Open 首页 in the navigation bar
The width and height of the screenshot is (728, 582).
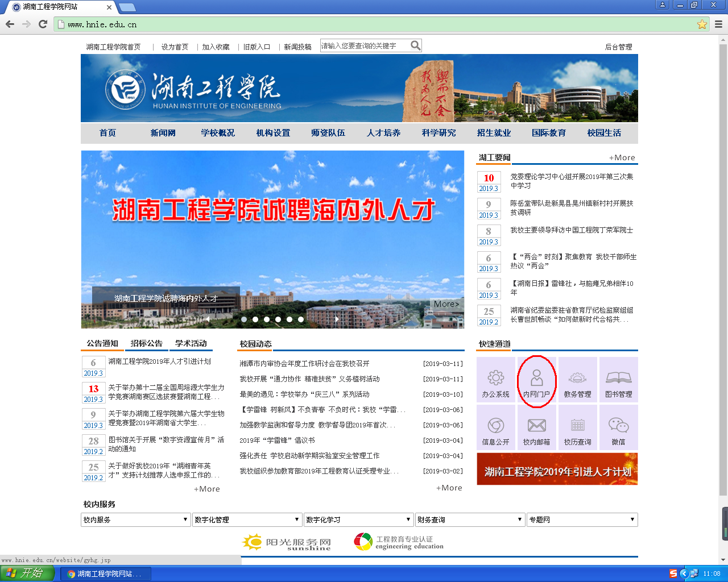[x=107, y=133]
